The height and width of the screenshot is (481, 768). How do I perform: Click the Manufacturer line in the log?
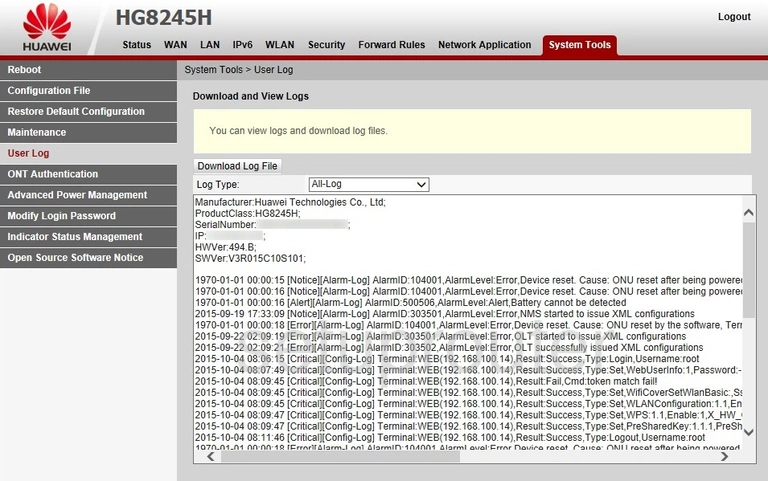point(290,202)
